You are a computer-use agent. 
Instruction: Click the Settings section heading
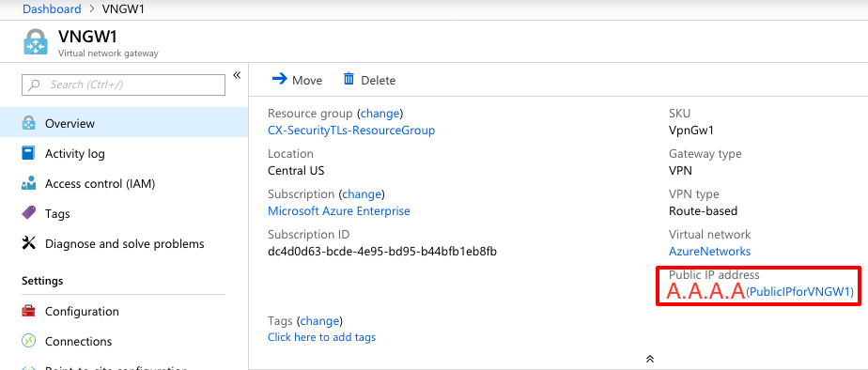42,281
